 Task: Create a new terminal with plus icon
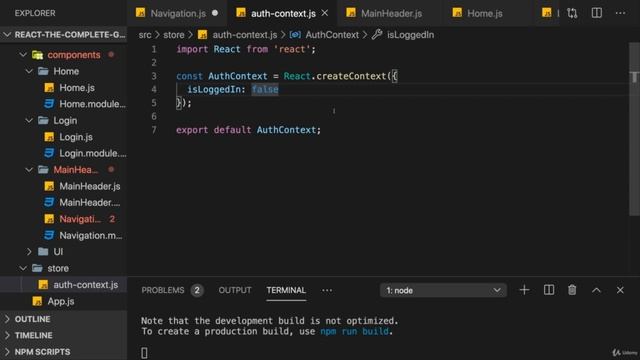tap(524, 290)
